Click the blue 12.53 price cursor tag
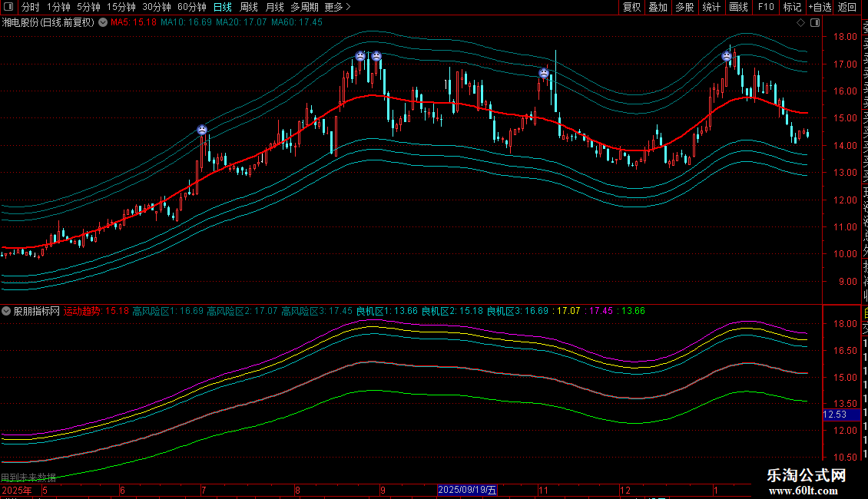The image size is (868, 499). pos(841,415)
